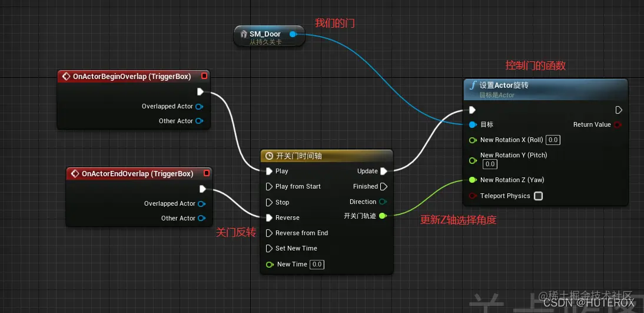Enable the Teleport Physics checkbox
This screenshot has height=313, width=644.
[538, 196]
